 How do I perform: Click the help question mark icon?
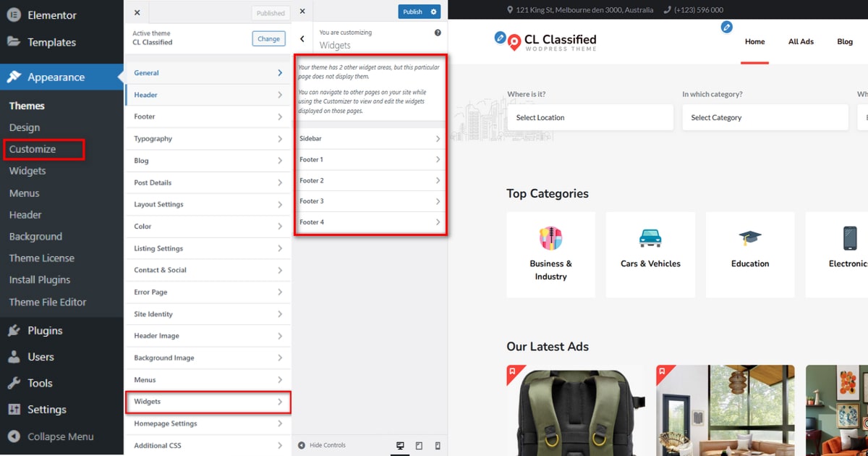click(x=438, y=33)
